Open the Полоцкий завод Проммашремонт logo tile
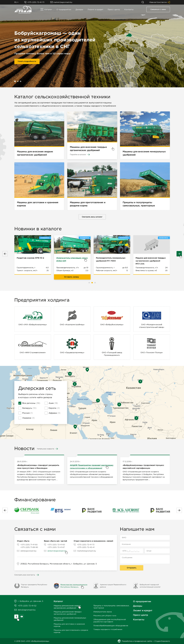Image resolution: width=184 pixels, height=644 pixels. click(x=112, y=347)
